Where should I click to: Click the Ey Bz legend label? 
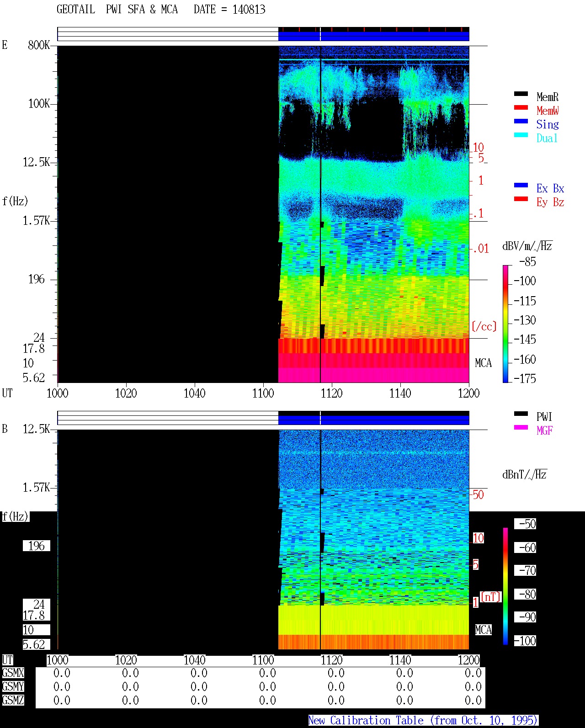[x=550, y=202]
